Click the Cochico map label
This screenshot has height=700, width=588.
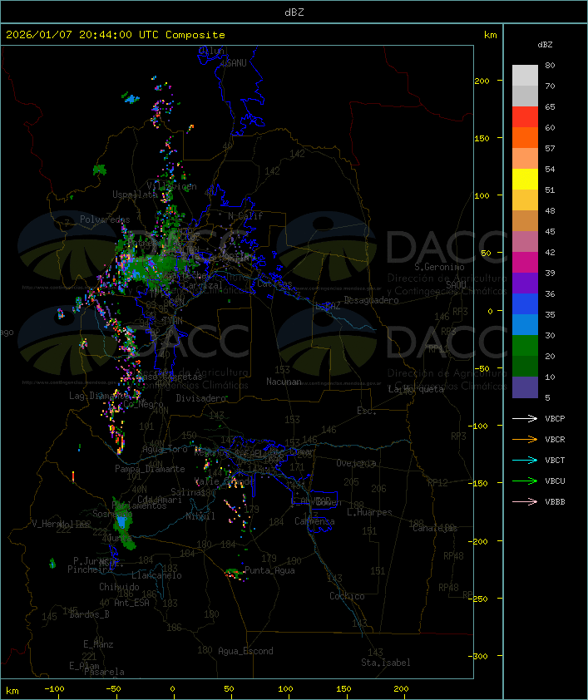pyautogui.click(x=347, y=596)
